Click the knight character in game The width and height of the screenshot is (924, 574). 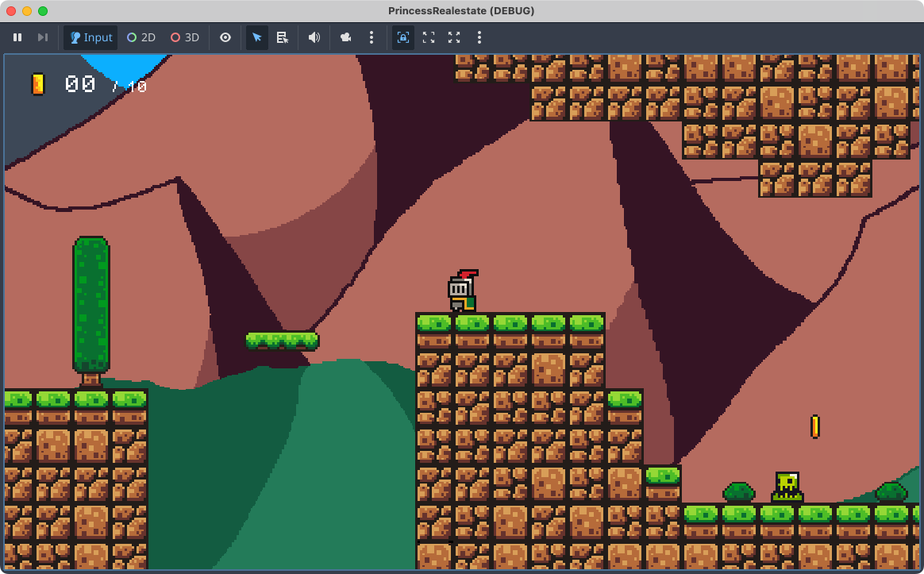click(461, 291)
